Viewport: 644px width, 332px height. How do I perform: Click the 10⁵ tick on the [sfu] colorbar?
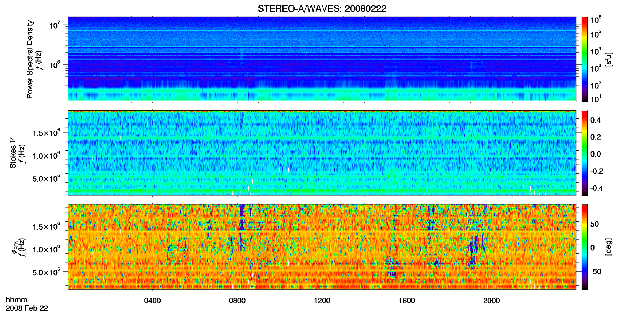pyautogui.click(x=596, y=34)
